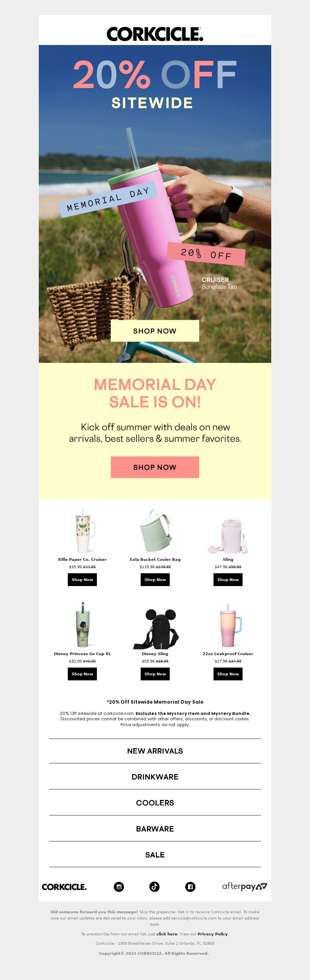The image size is (310, 980).
Task: Click the yellow Shop Now hero button
Action: click(x=155, y=331)
